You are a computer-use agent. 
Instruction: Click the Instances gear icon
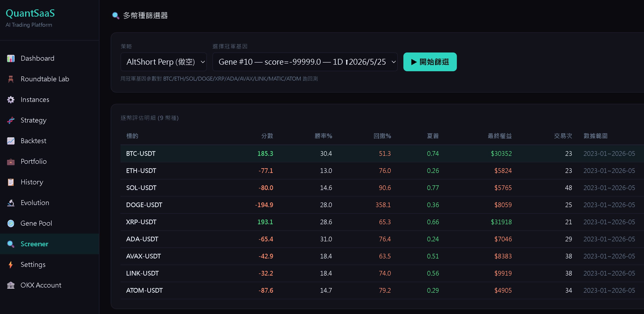[x=11, y=100]
